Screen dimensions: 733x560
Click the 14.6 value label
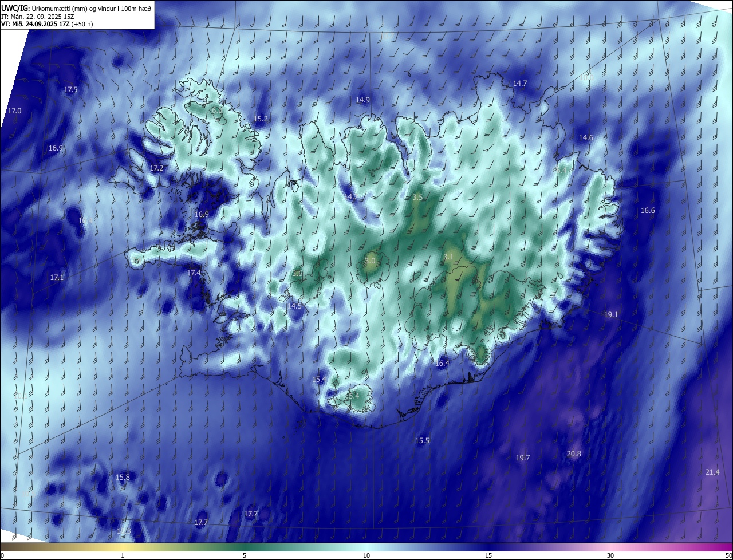(x=586, y=137)
